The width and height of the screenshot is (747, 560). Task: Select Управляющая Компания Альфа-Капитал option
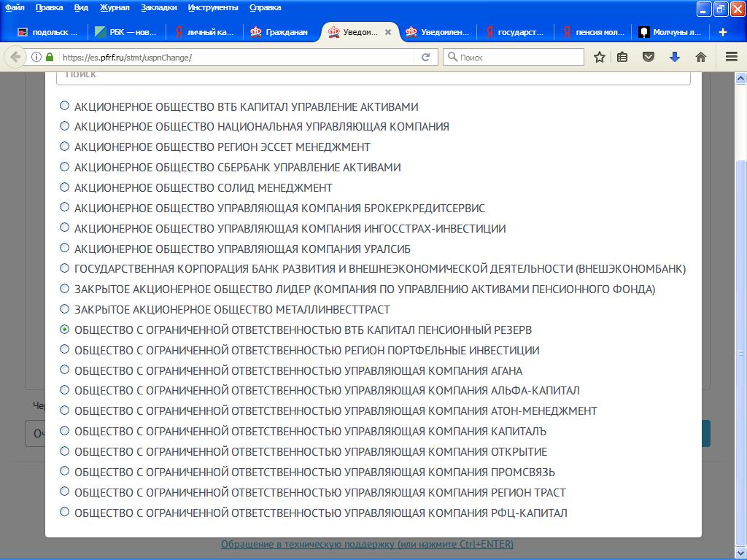pyautogui.click(x=65, y=390)
